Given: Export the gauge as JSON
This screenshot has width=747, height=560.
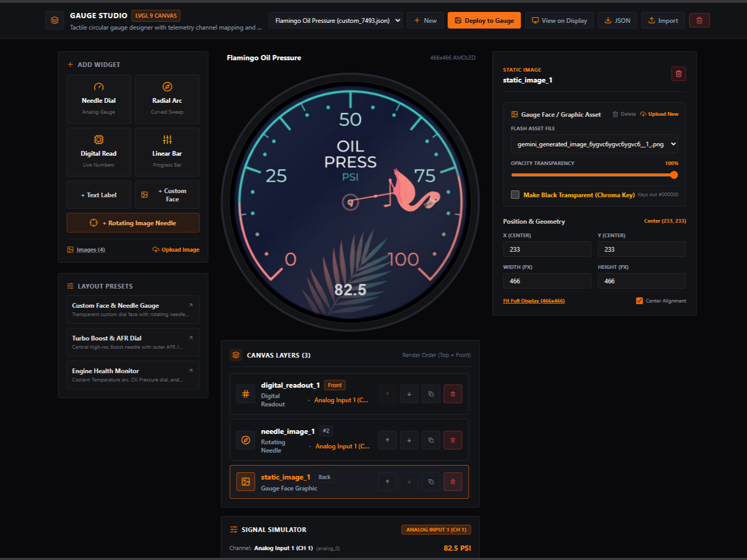Looking at the screenshot, I should tap(617, 20).
